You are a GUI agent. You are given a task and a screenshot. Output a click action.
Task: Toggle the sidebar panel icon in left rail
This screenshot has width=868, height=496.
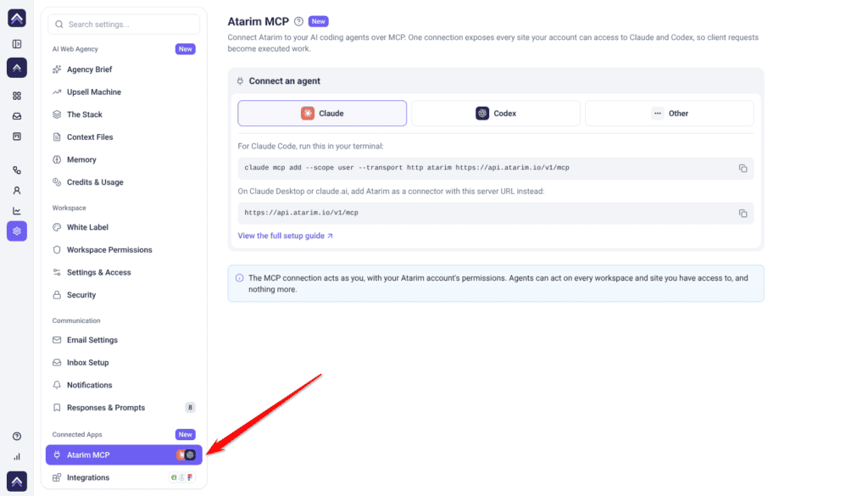pos(17,44)
